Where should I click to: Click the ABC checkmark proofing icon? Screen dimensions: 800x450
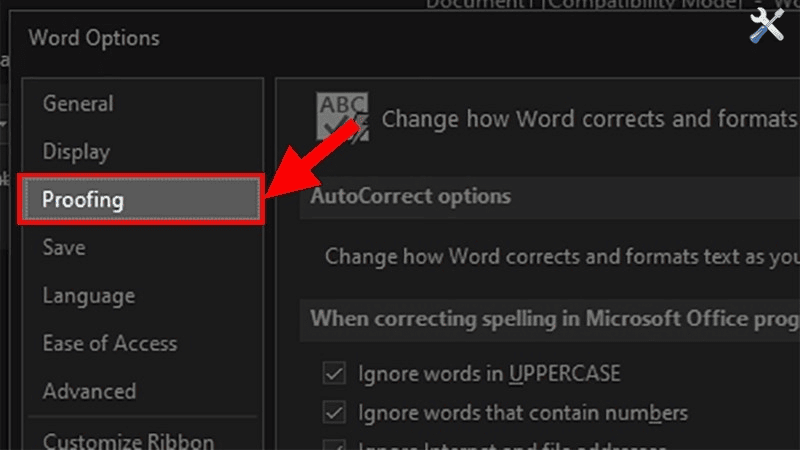(342, 119)
